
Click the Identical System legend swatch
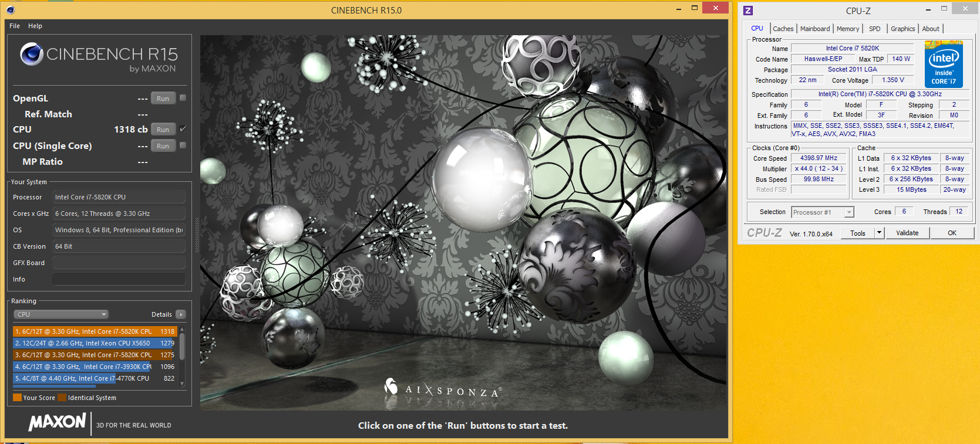[62, 398]
